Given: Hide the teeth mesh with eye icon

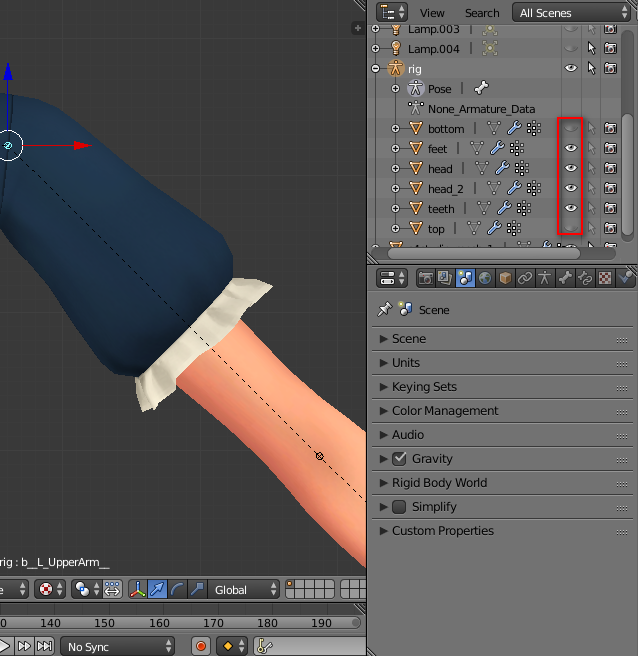Looking at the screenshot, I should tap(571, 208).
